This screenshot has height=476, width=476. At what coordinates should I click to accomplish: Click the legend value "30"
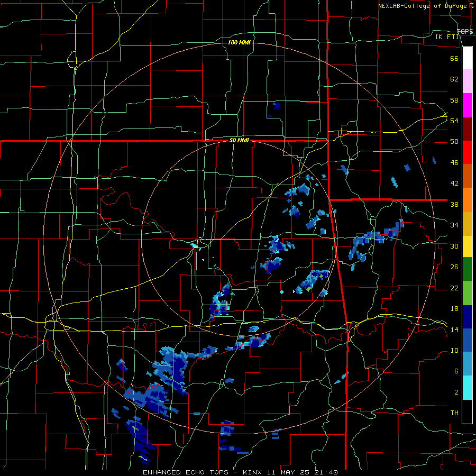pos(454,246)
